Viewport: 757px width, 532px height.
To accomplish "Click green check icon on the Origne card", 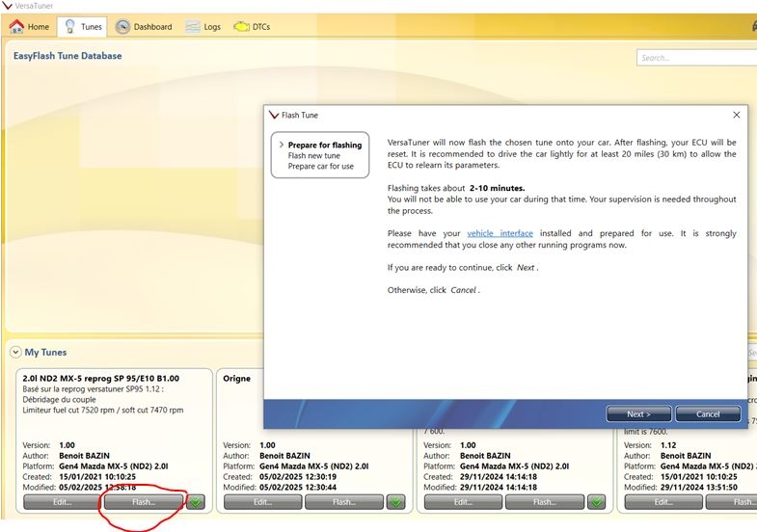I will 396,502.
